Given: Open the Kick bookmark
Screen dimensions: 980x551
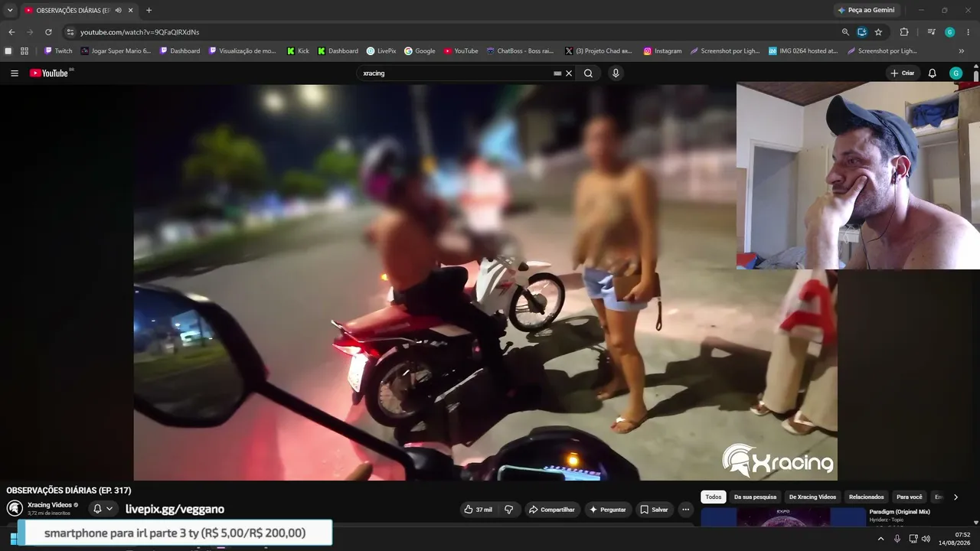Looking at the screenshot, I should (x=298, y=51).
